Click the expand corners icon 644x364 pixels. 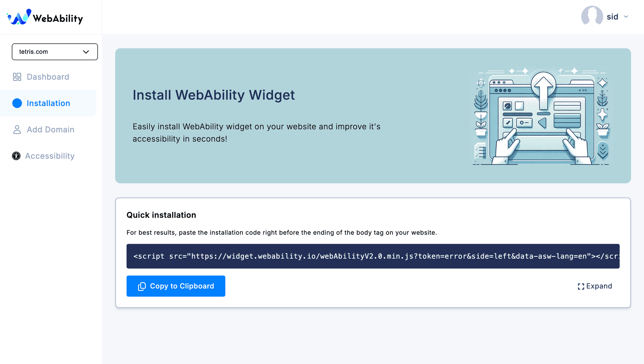pos(581,286)
